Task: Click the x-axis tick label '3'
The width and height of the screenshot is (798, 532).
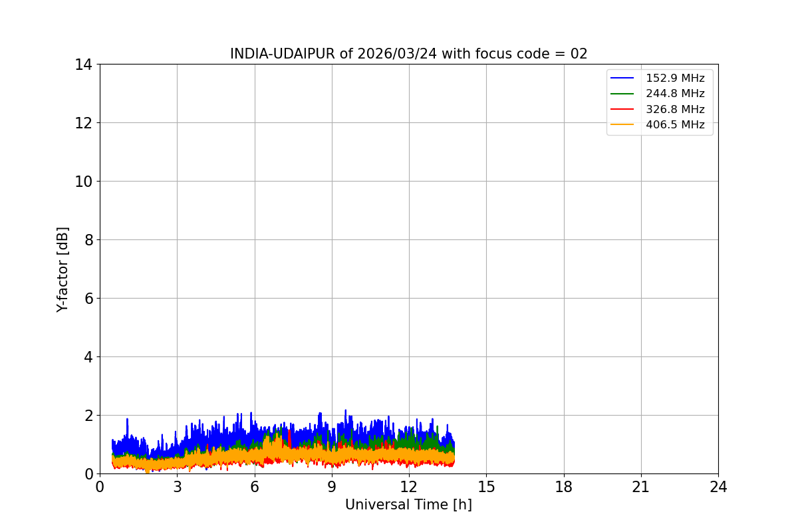Action: (177, 487)
